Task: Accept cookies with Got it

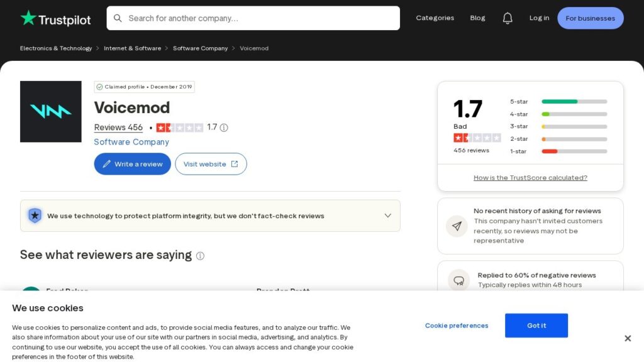Action: point(536,326)
